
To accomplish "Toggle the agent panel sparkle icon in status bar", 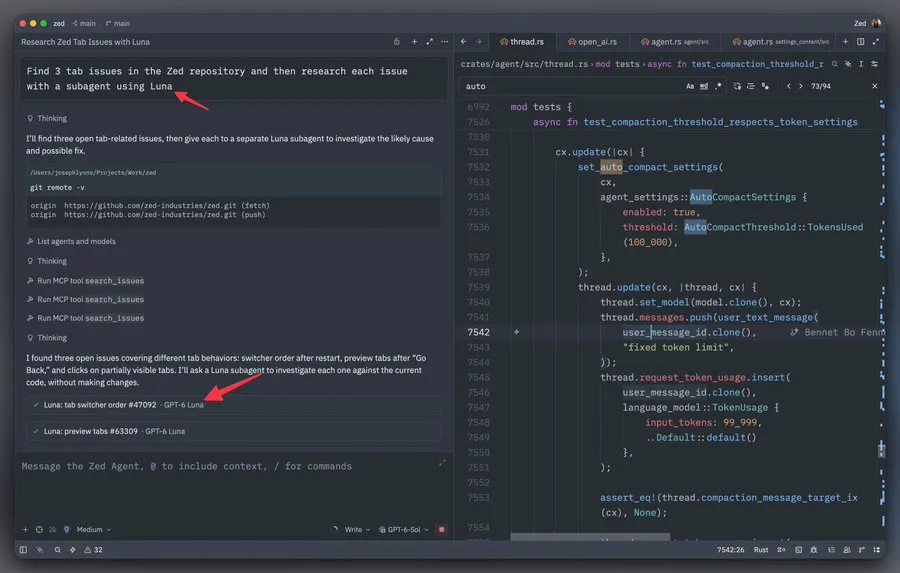I will [x=40, y=549].
